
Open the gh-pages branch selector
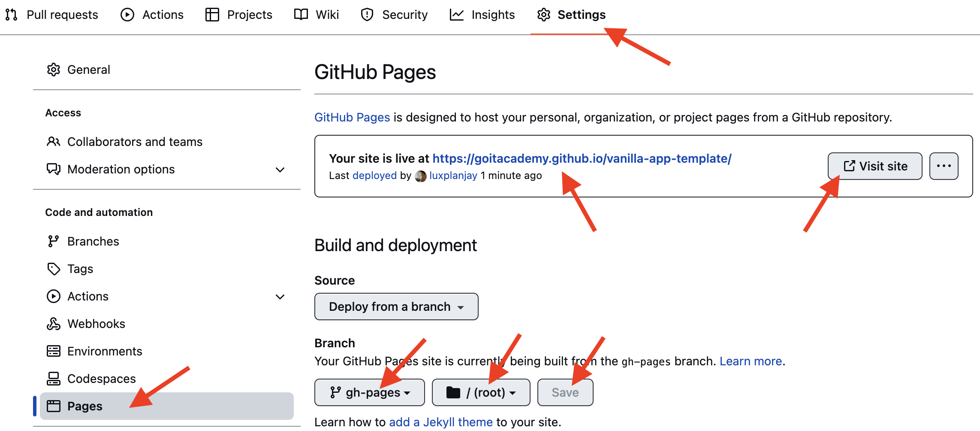point(369,392)
